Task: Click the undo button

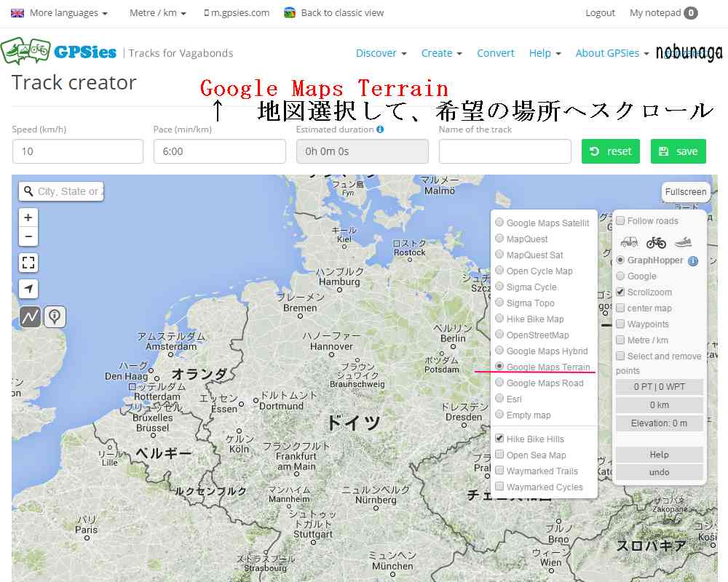Action: click(660, 472)
